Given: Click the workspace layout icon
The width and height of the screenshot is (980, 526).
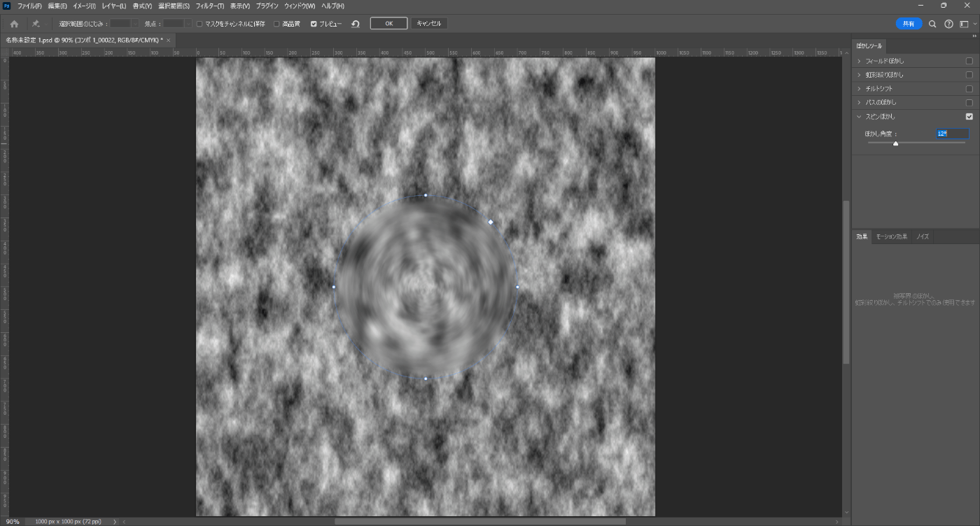Looking at the screenshot, I should click(964, 24).
